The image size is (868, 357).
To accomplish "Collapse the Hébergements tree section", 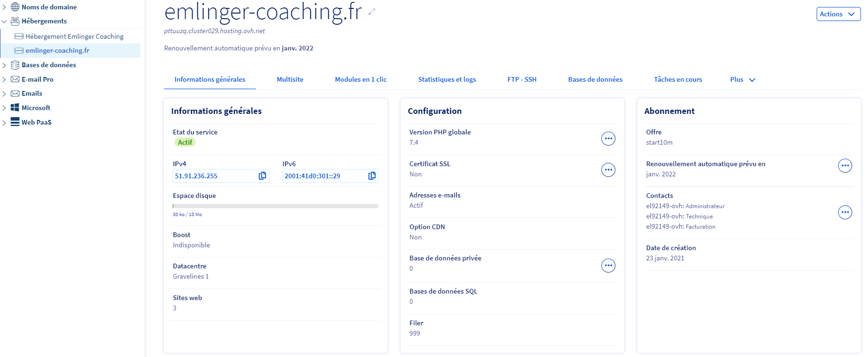I will [4, 21].
